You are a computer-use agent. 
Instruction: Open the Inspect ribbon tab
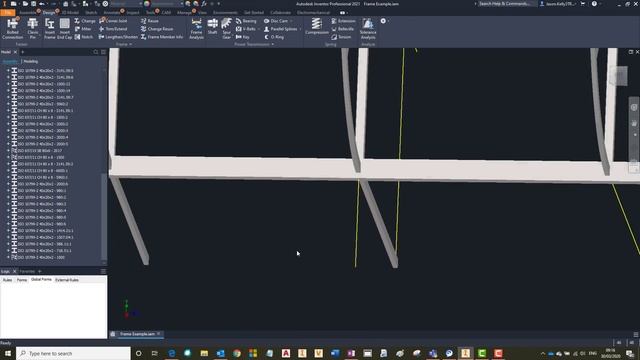coord(133,13)
